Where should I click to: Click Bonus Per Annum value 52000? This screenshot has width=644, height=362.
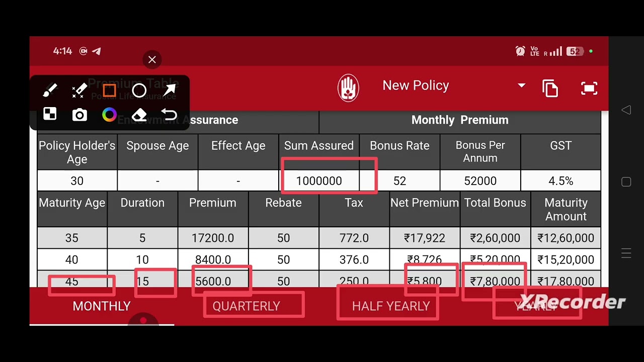[x=480, y=181]
